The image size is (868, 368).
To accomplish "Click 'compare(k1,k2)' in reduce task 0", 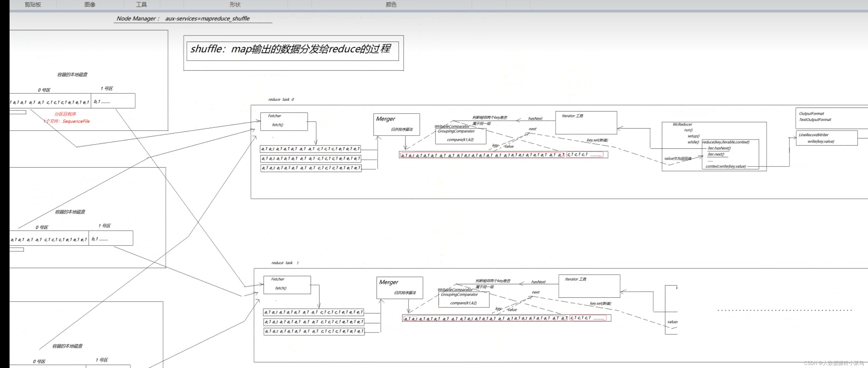I will (460, 139).
